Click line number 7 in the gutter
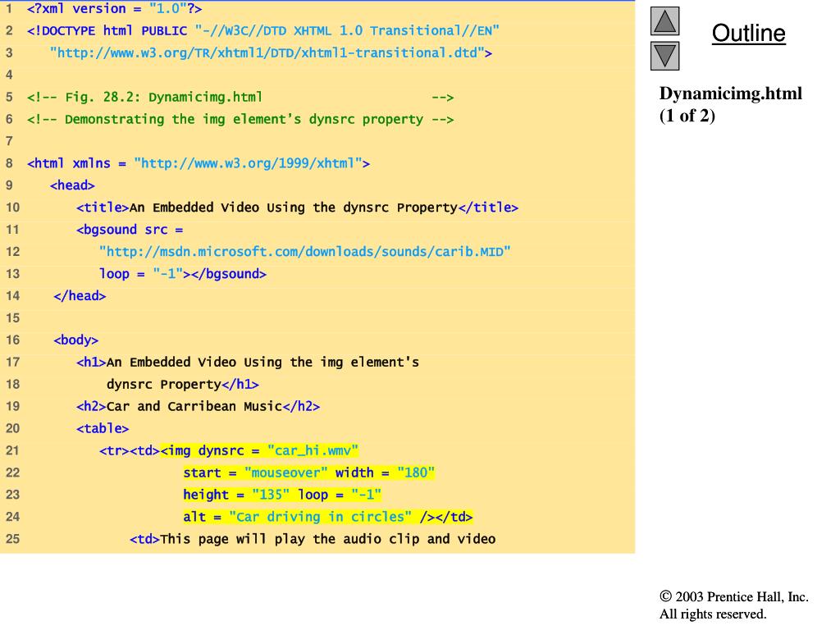Image resolution: width=840 pixels, height=630 pixels. point(9,141)
